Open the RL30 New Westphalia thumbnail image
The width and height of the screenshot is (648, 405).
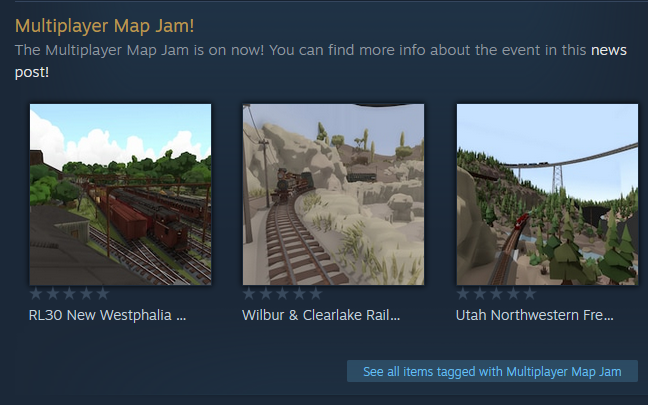pyautogui.click(x=120, y=194)
